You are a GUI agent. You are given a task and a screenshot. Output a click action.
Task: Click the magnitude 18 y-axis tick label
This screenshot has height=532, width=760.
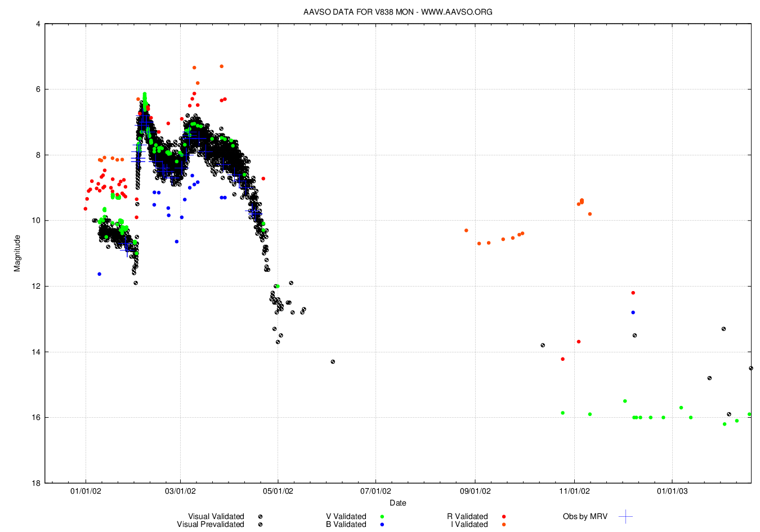(36, 483)
